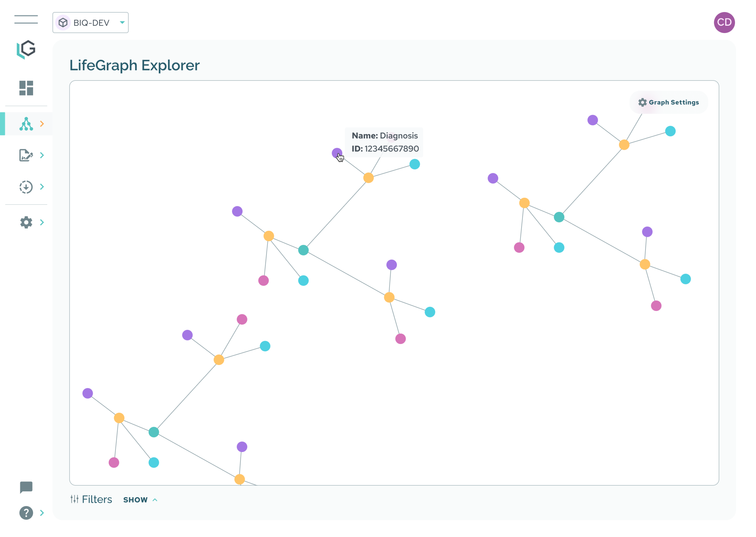Screen dimensions: 756x537
Task: Toggle the active graph view indicator bar
Action: coord(3,124)
